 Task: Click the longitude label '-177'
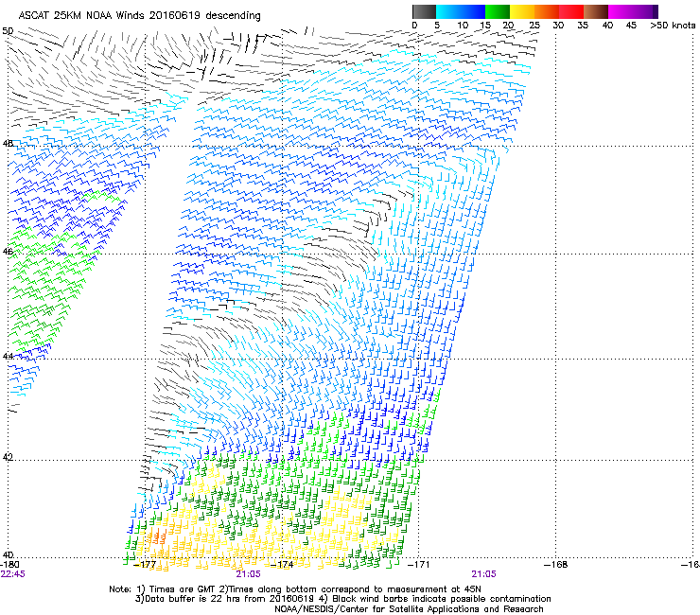145,565
